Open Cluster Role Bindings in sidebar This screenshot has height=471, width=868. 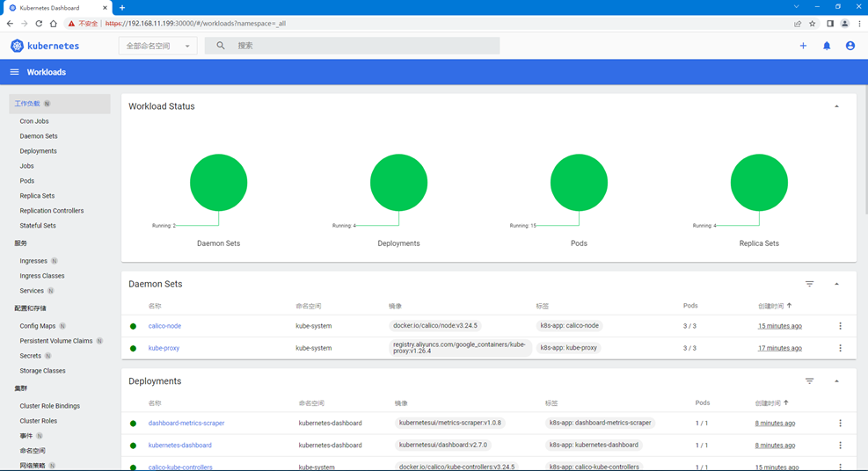tap(50, 406)
